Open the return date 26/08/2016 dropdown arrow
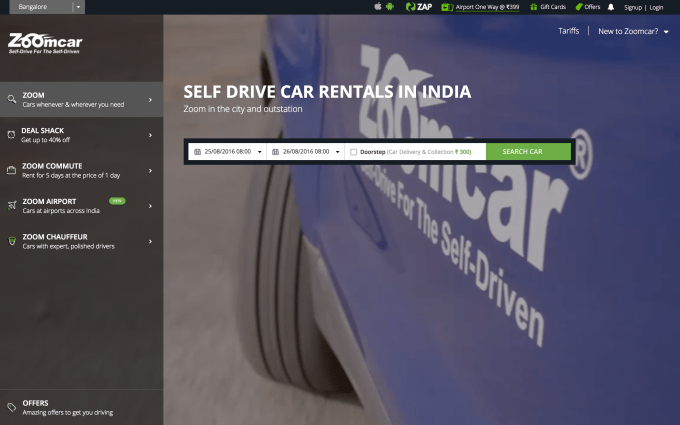 (x=337, y=152)
